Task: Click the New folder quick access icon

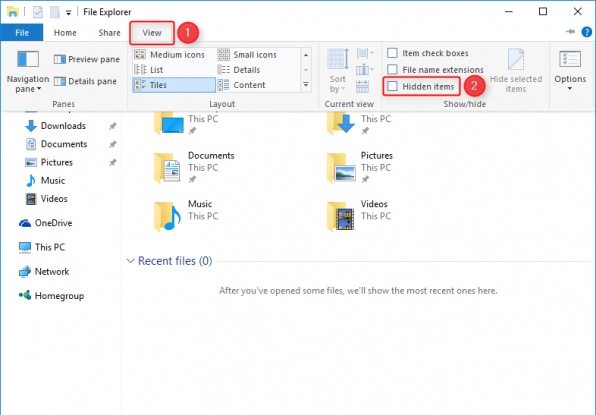Action: [55, 12]
